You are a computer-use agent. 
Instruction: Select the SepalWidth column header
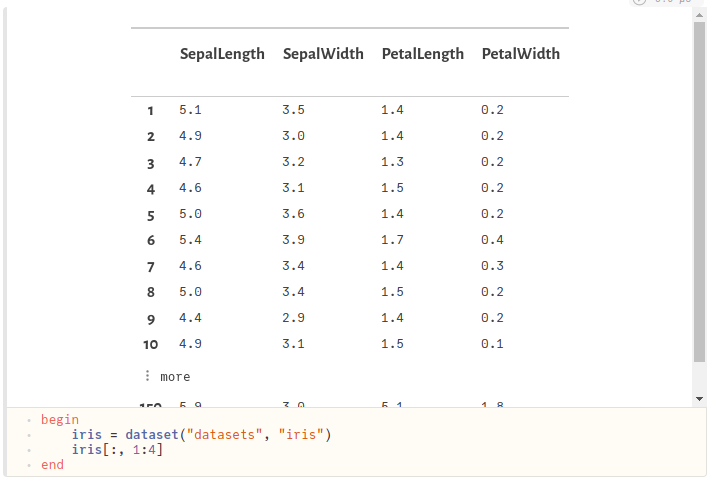click(323, 54)
